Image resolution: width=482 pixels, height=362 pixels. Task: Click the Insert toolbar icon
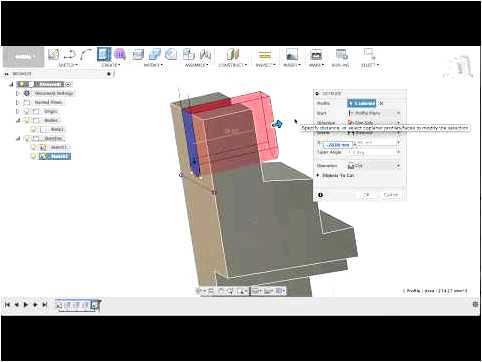tap(292, 54)
